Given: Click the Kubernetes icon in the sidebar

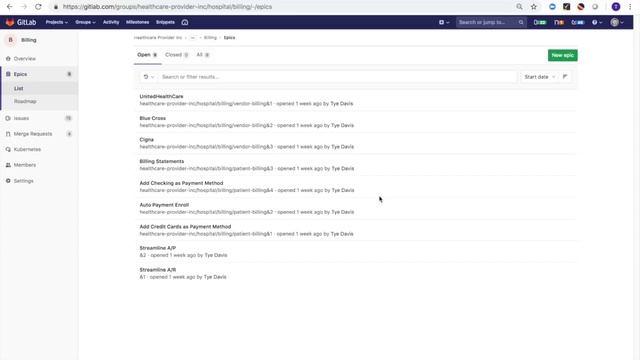Looking at the screenshot, I should point(8,149).
